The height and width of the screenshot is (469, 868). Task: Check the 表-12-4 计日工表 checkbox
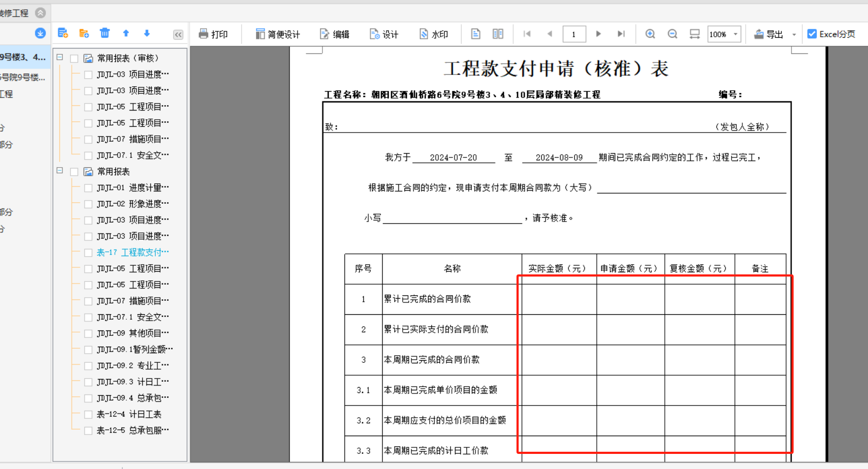[88, 414]
